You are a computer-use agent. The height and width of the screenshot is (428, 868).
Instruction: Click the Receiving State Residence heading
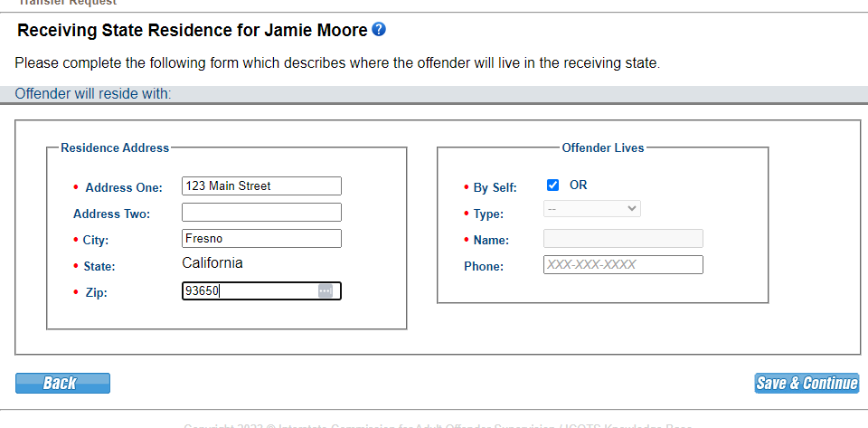pyautogui.click(x=192, y=30)
